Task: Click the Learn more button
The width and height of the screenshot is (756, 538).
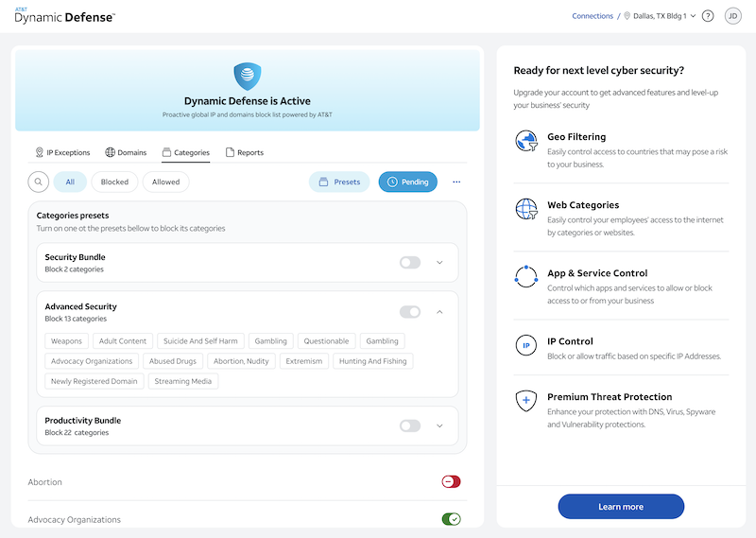Action: [621, 507]
